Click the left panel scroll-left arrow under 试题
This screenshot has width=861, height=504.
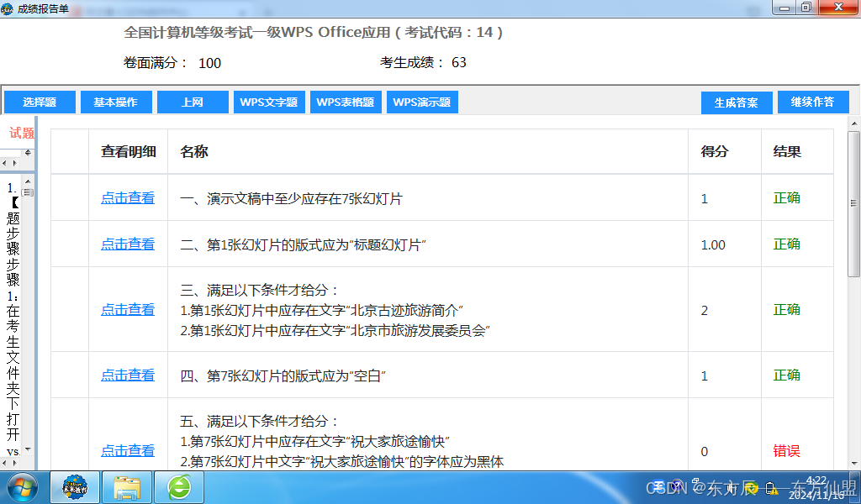pos(5,164)
